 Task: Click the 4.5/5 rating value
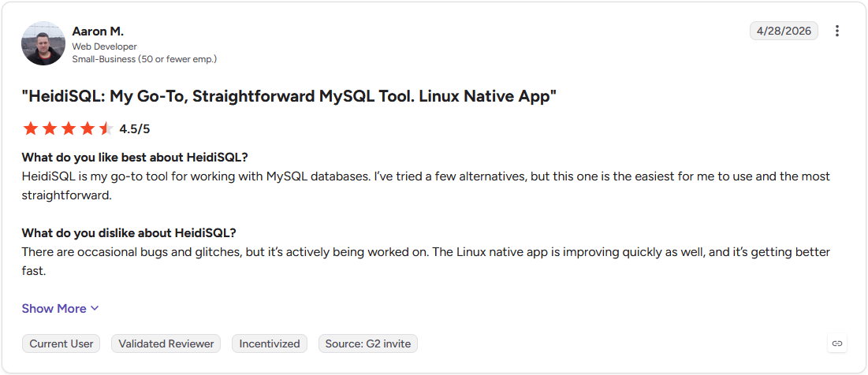pyautogui.click(x=135, y=129)
